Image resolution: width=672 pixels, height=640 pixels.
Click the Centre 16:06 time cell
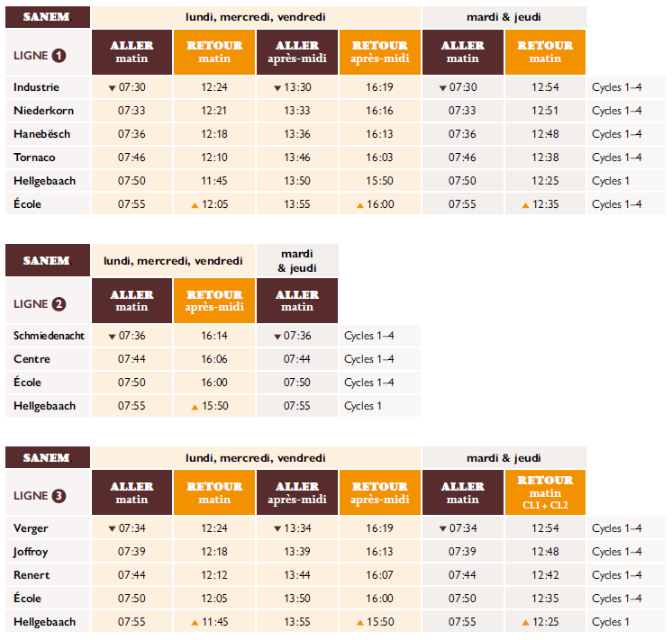[x=214, y=359]
